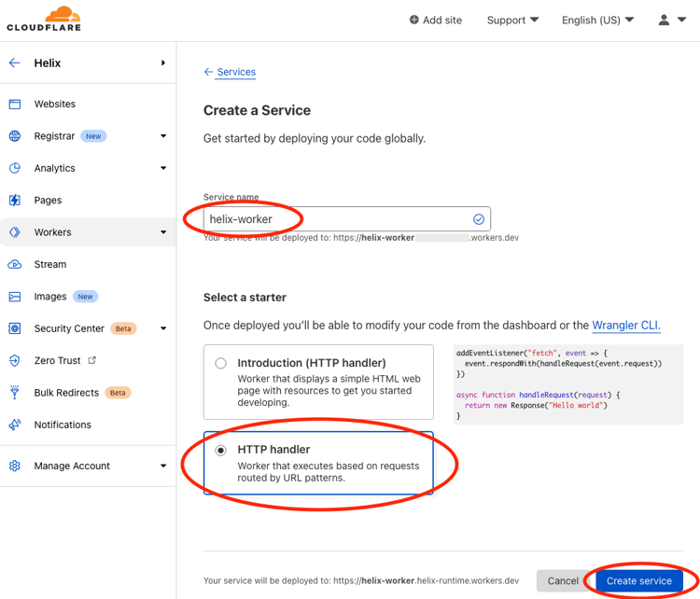
Task: Click the service name validation checkmark
Action: point(479,219)
